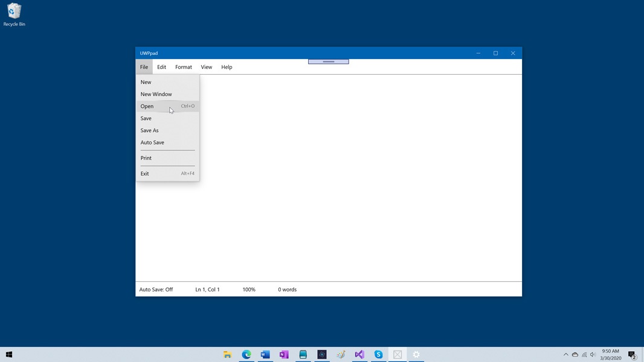Open the Recycle Bin desktop icon
The image size is (644, 362).
tap(14, 14)
